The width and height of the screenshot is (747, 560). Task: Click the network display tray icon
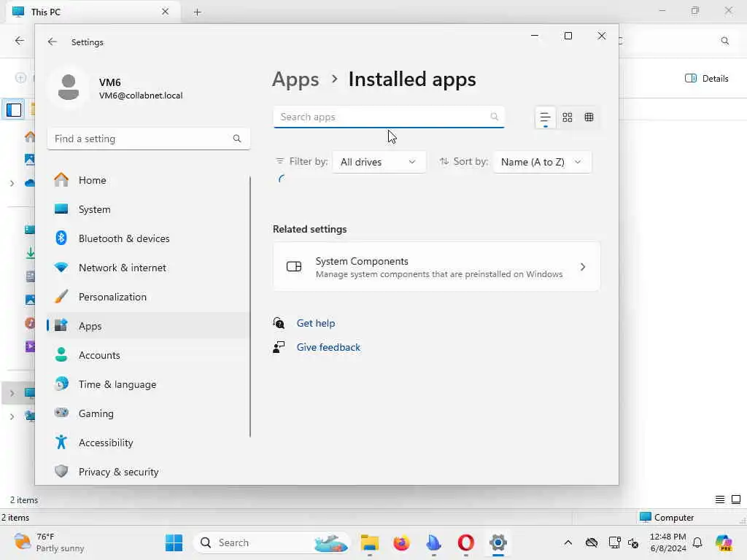point(614,542)
